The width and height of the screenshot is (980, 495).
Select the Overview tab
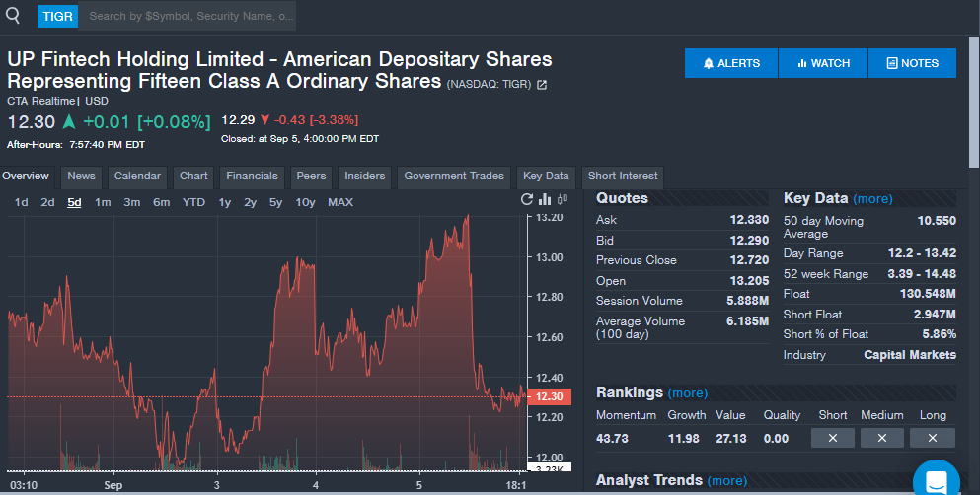click(27, 177)
